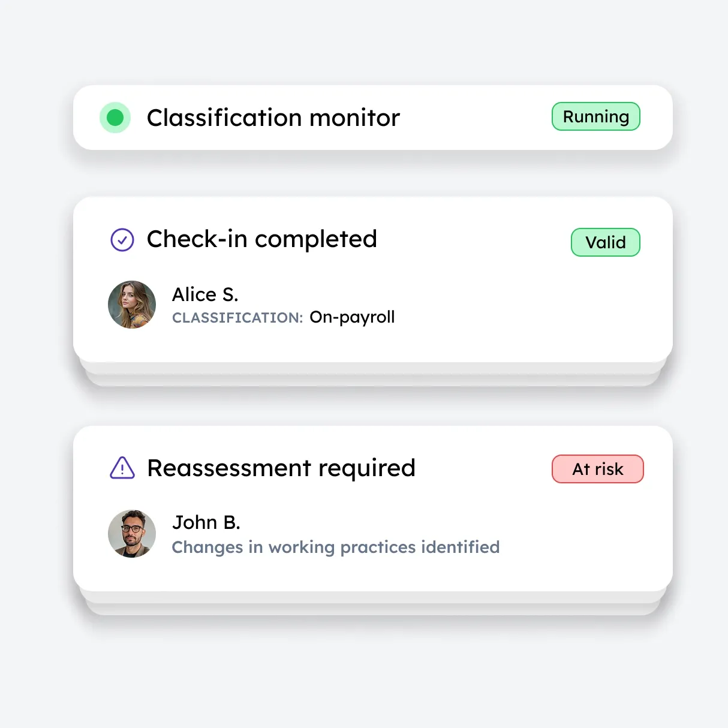Click the At risk status badge
Screen dimensions: 728x728
tap(598, 469)
